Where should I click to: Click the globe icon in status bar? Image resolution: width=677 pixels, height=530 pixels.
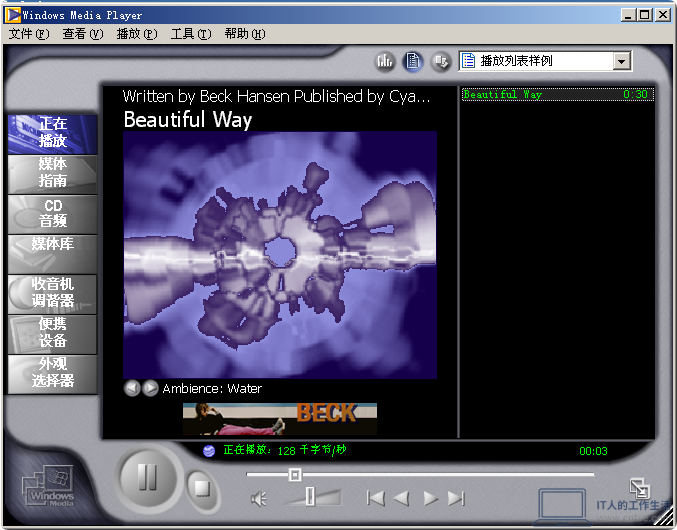pos(209,451)
